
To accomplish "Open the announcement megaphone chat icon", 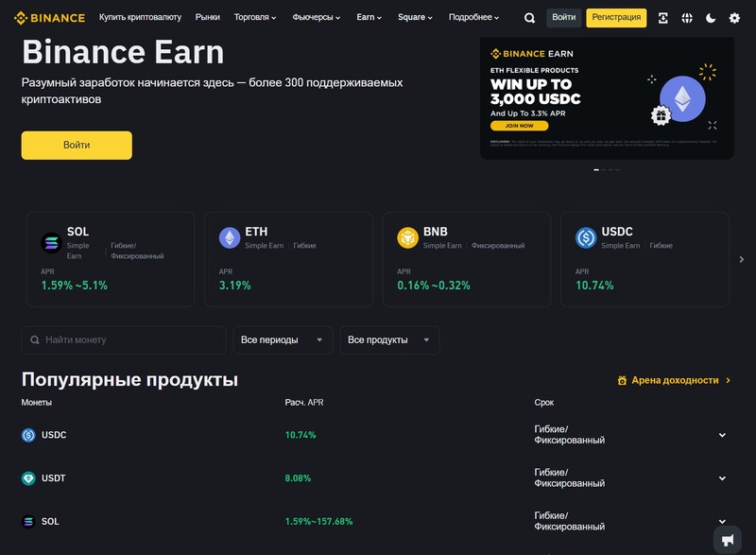I will coord(727,540).
